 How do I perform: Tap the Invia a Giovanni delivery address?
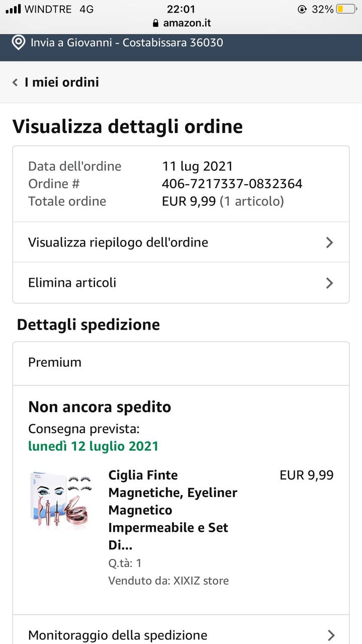(127, 43)
